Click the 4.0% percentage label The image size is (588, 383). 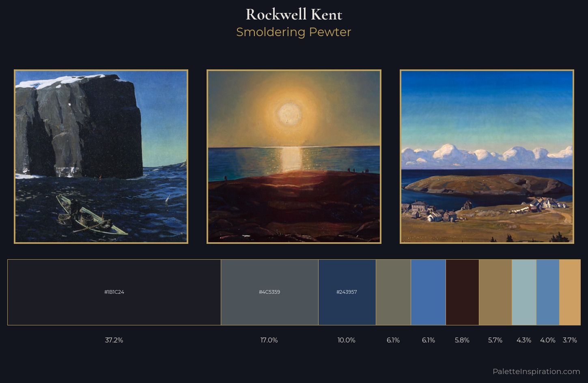click(548, 340)
